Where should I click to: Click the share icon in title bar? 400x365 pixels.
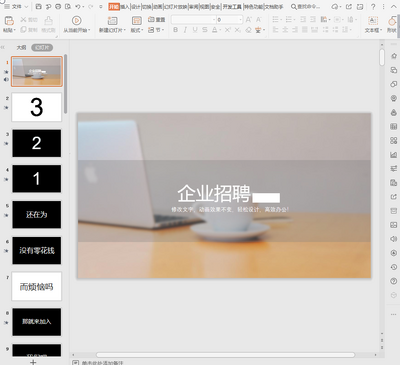coord(349,7)
